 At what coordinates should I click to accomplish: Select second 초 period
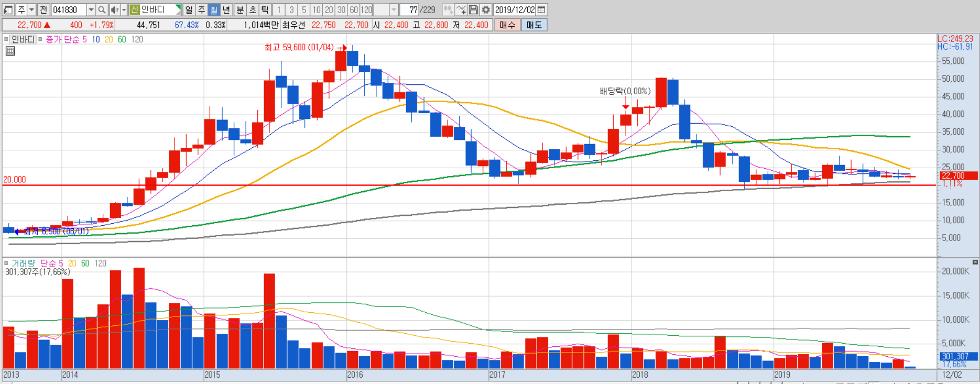tap(253, 9)
